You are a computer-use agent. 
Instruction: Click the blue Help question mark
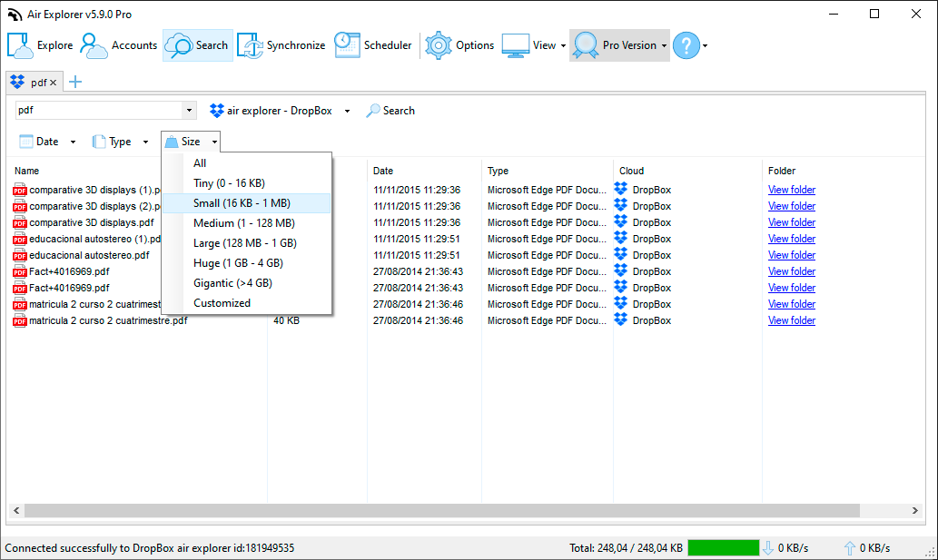click(686, 45)
